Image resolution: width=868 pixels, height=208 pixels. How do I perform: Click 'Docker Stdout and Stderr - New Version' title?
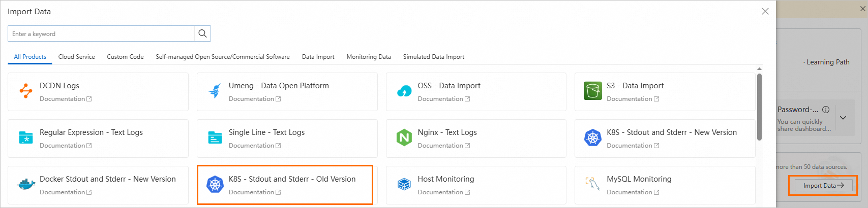pyautogui.click(x=108, y=179)
